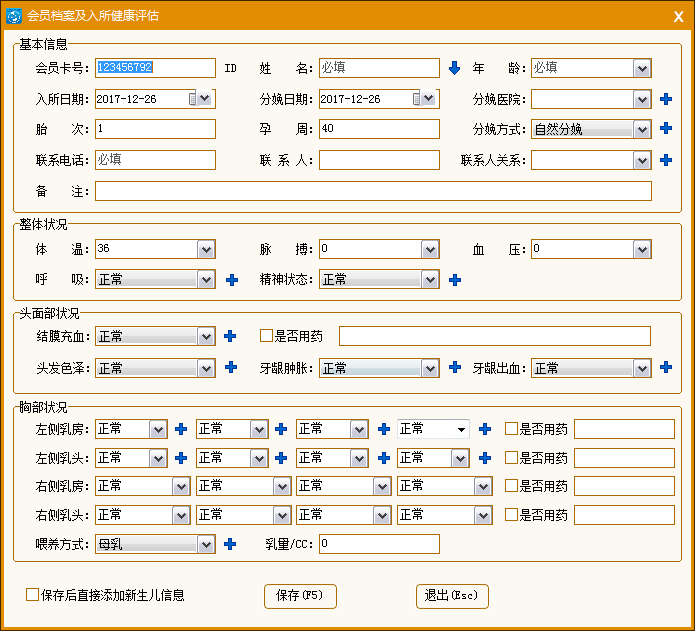Open the 入所日期 date picker

tap(205, 99)
